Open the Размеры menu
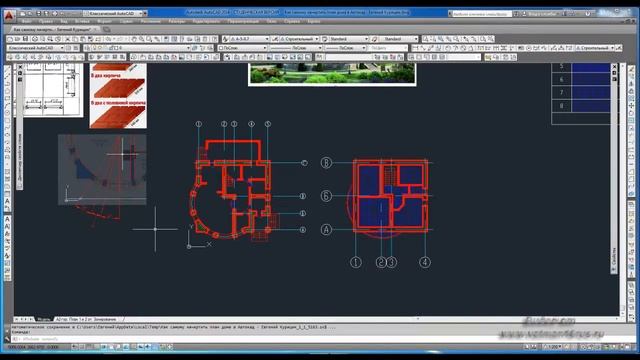 pos(177,21)
